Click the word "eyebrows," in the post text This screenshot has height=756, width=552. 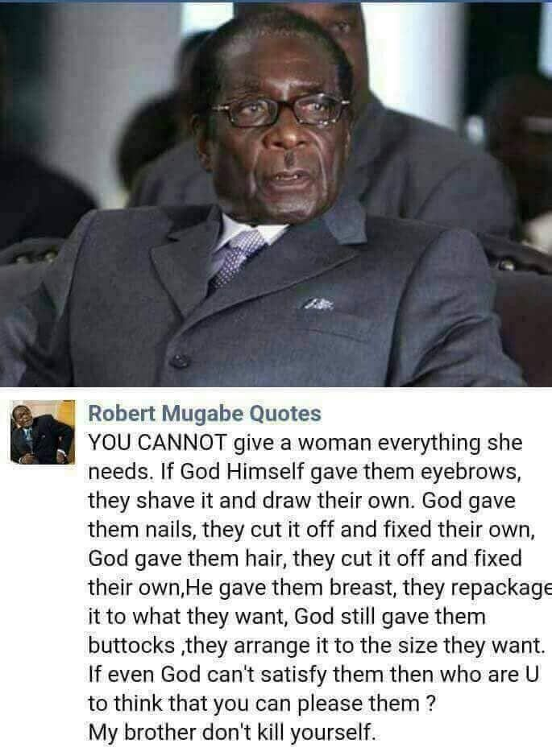[x=471, y=473]
